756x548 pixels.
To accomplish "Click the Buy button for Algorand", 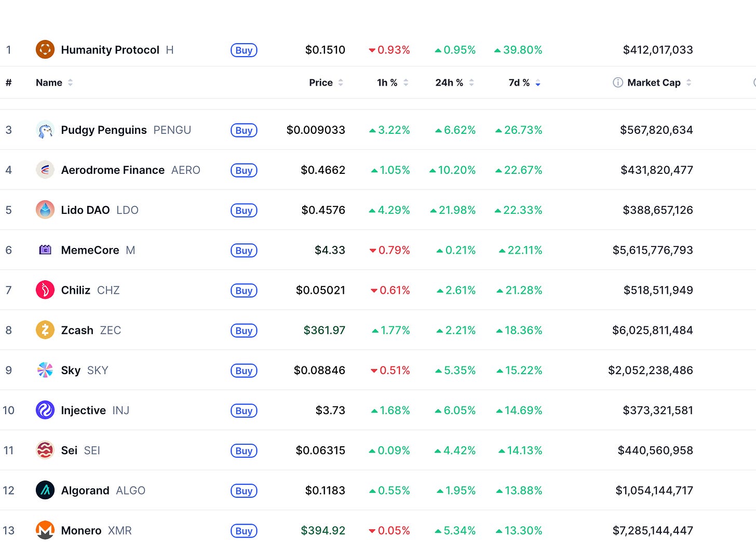I will pyautogui.click(x=244, y=491).
